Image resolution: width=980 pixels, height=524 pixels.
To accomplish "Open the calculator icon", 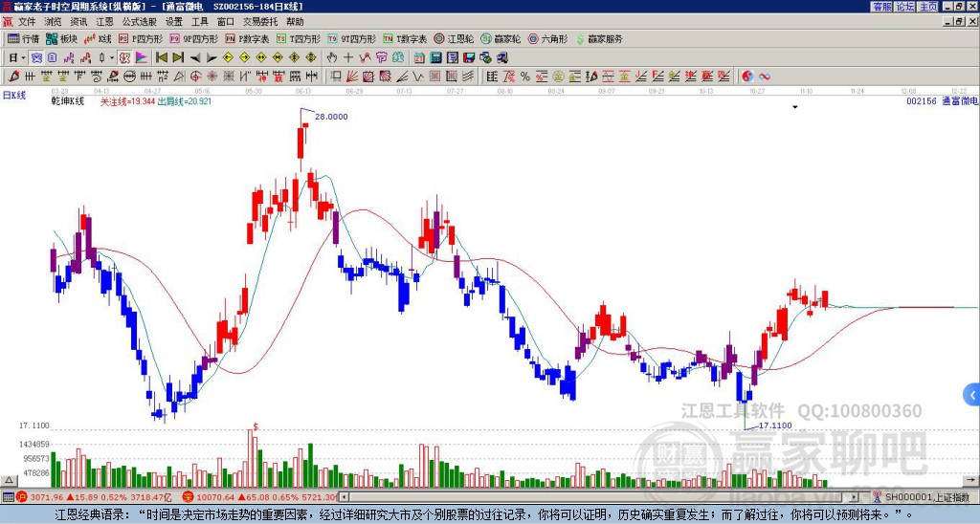I will click(x=435, y=57).
